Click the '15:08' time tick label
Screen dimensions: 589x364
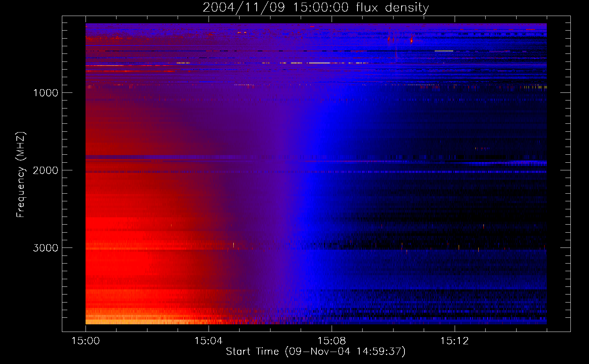click(x=331, y=341)
